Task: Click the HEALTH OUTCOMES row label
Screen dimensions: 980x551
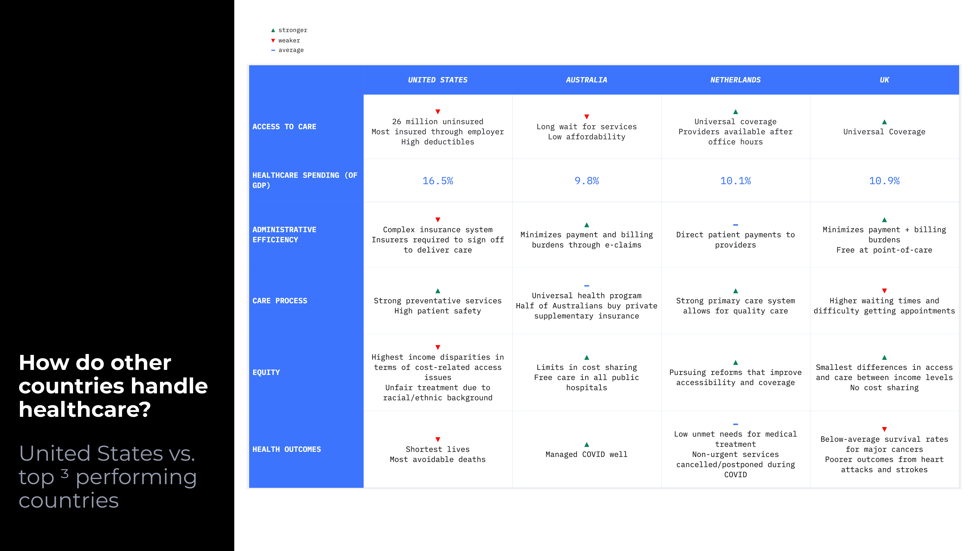Action: point(286,449)
